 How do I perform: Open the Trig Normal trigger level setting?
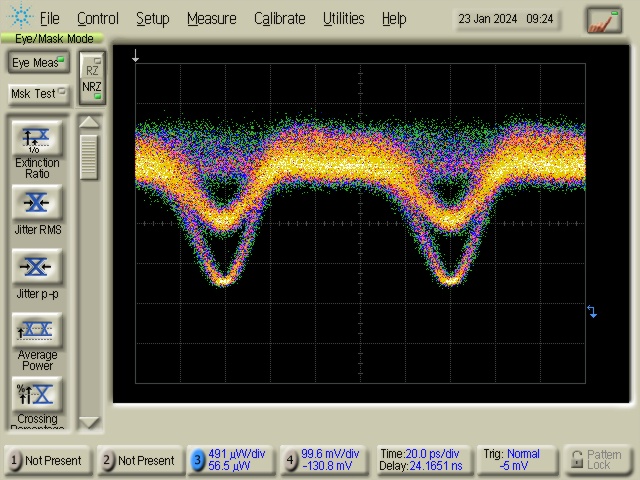tap(518, 460)
